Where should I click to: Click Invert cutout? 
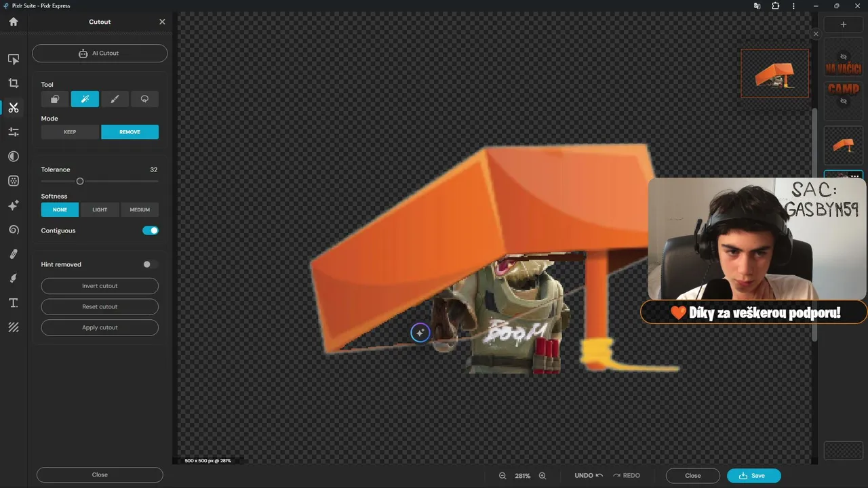click(x=100, y=286)
